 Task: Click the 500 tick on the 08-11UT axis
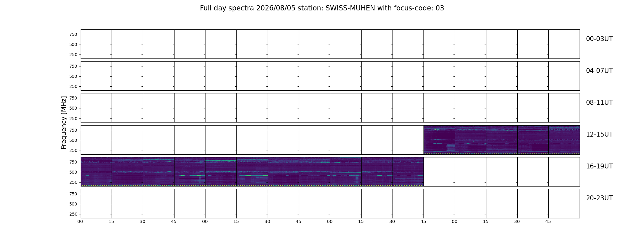(x=73, y=108)
